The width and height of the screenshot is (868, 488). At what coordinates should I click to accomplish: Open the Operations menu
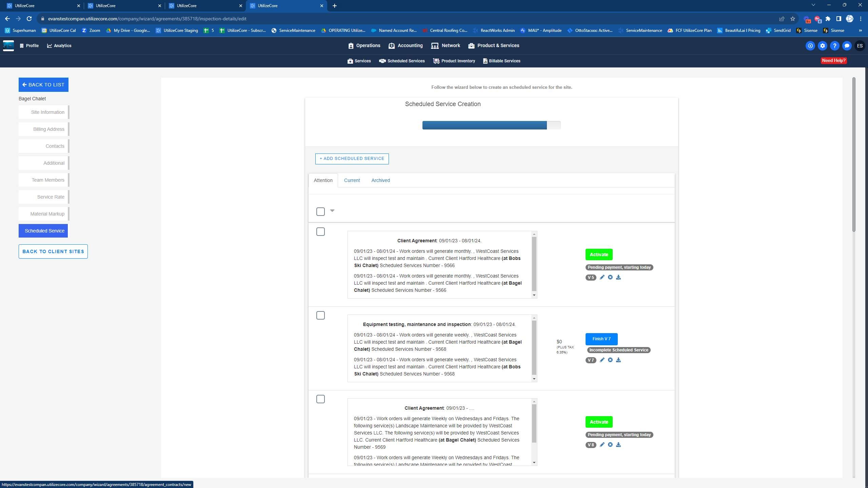click(x=364, y=45)
